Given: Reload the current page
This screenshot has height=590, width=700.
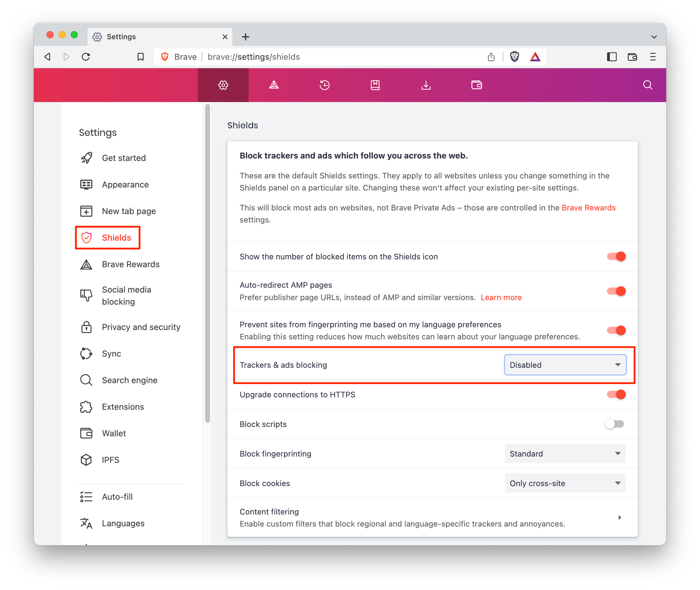Looking at the screenshot, I should coord(86,57).
